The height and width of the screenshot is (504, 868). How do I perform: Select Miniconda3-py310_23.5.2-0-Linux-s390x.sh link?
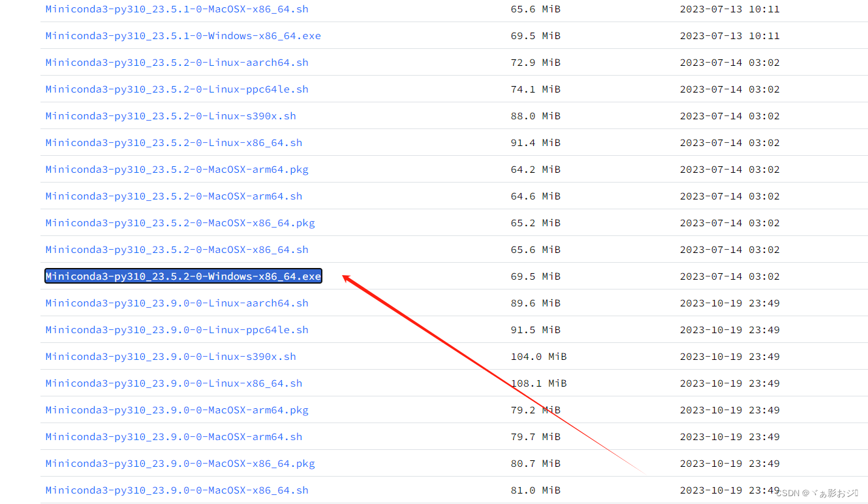click(171, 116)
